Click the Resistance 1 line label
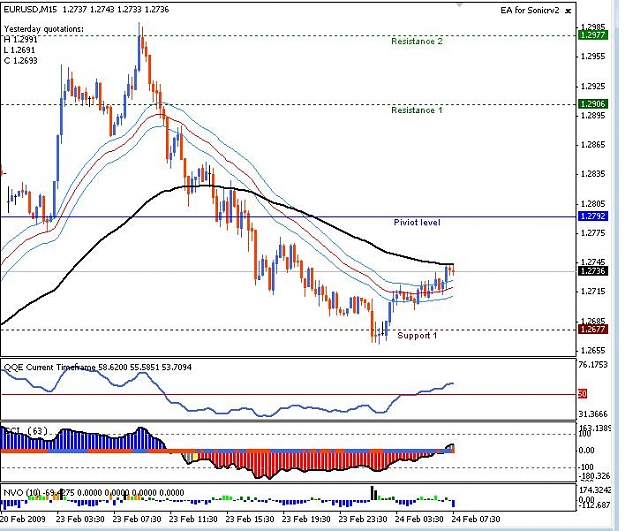The width and height of the screenshot is (625, 531). point(417,110)
